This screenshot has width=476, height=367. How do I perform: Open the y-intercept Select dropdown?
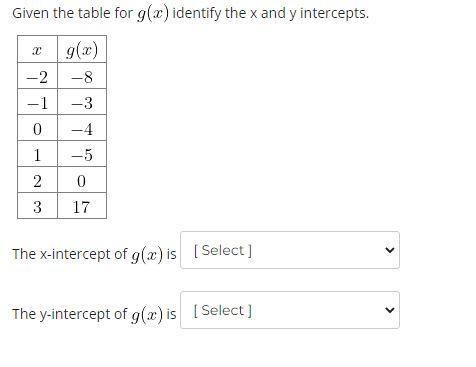290,310
